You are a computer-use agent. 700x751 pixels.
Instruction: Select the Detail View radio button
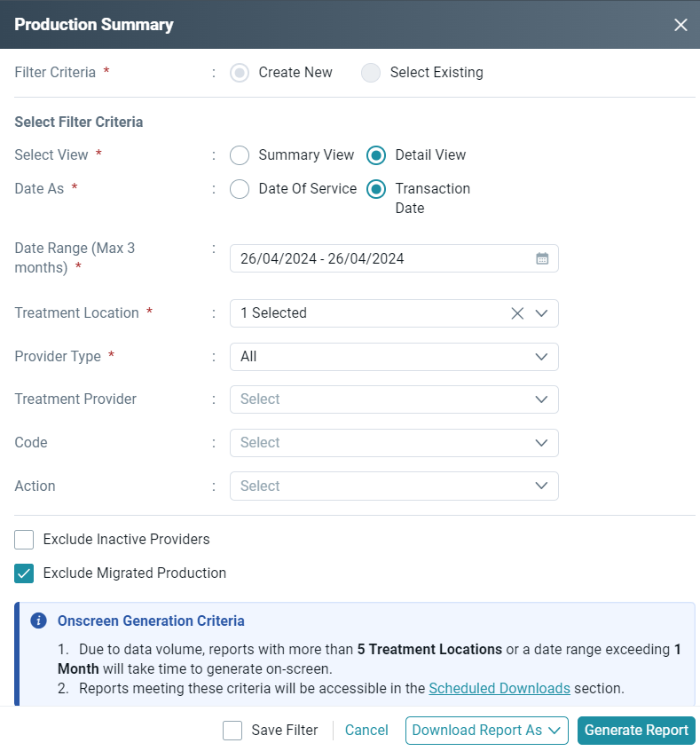point(376,155)
